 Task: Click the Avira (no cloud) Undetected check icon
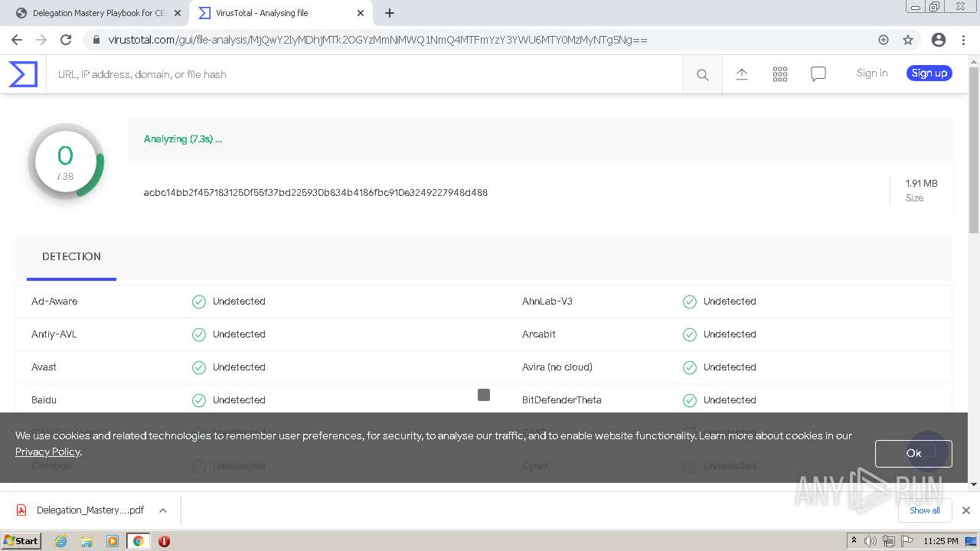point(690,367)
